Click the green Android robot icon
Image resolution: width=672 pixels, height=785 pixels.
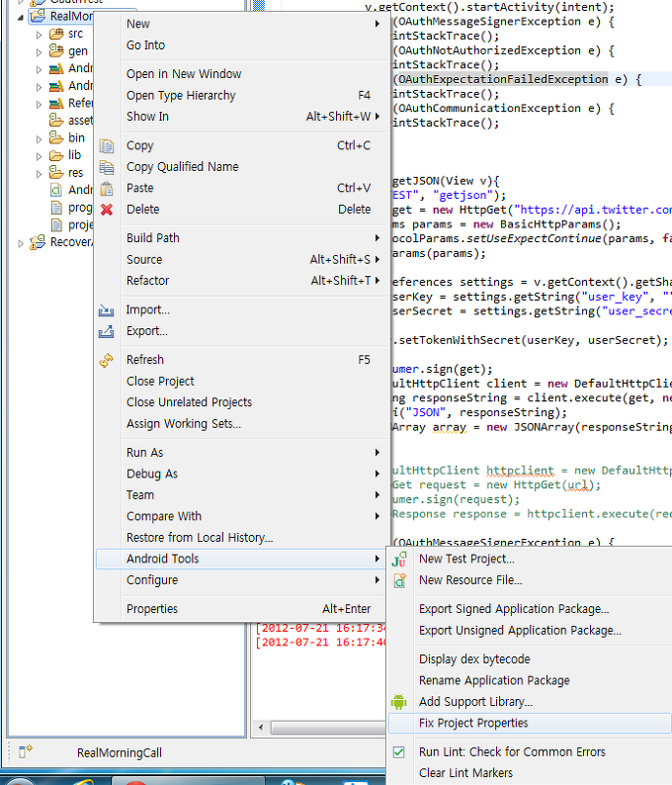pyautogui.click(x=399, y=702)
